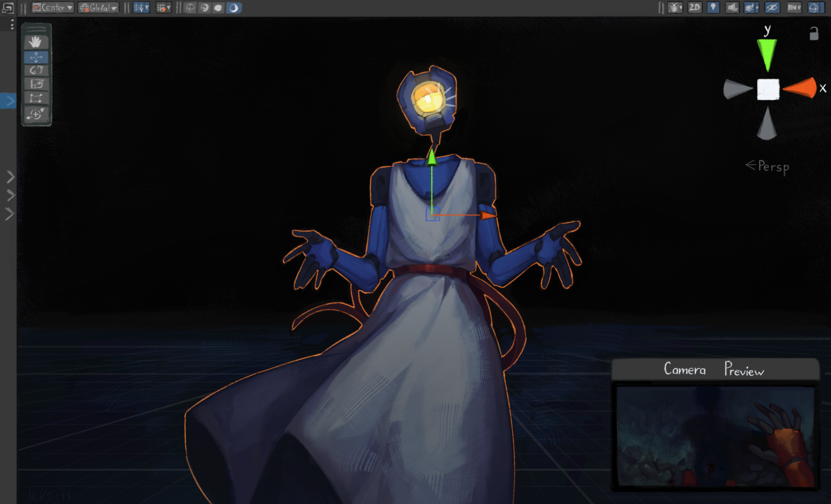Select the Rect transform tool
Viewport: 831px width, 504px height.
36,98
